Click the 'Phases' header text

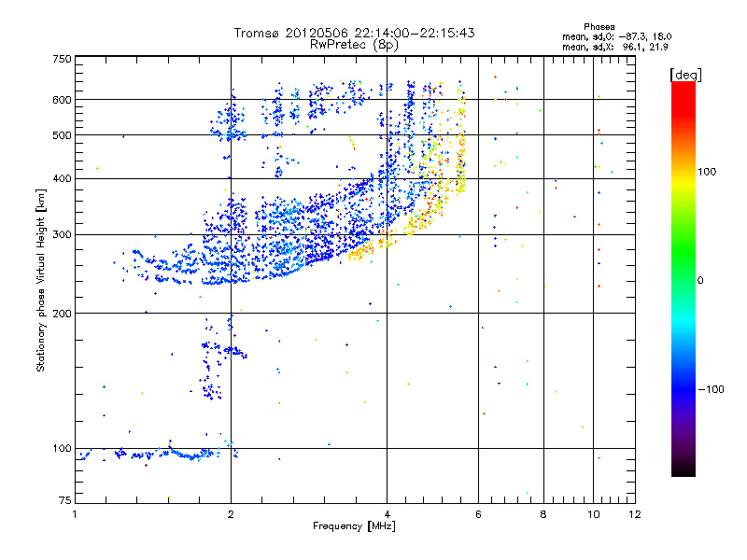pyautogui.click(x=599, y=27)
